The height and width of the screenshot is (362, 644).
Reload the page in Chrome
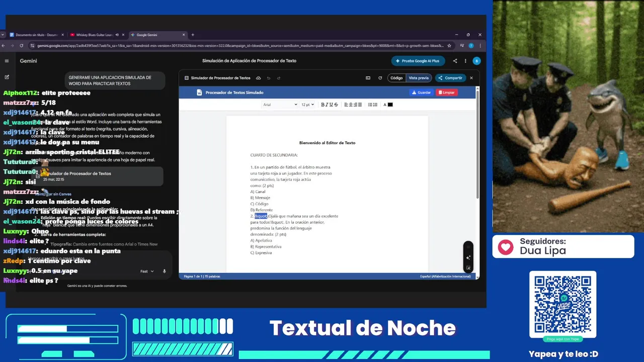tap(21, 45)
